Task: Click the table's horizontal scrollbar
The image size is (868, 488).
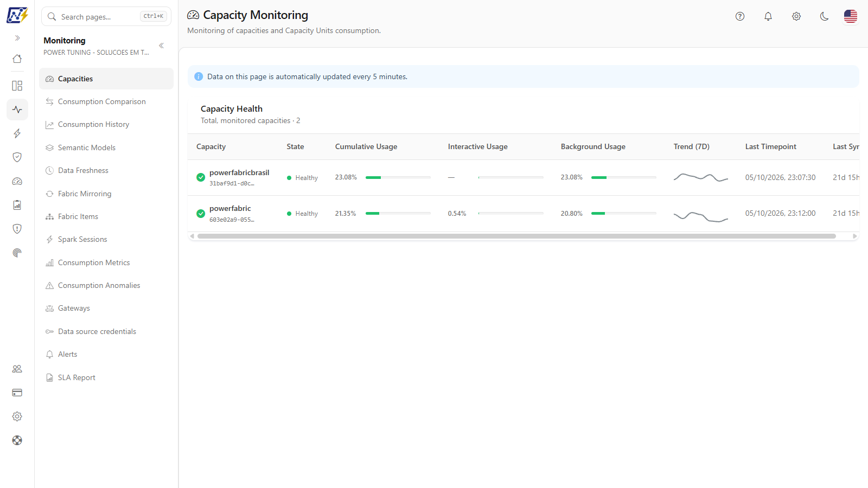Action: tap(516, 236)
